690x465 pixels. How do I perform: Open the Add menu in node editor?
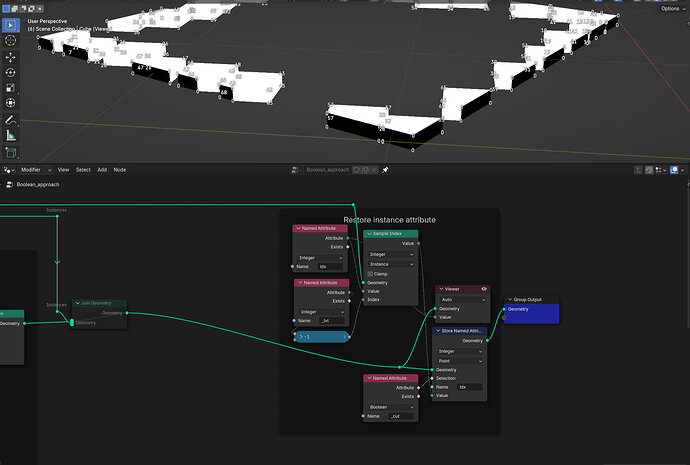pos(102,170)
